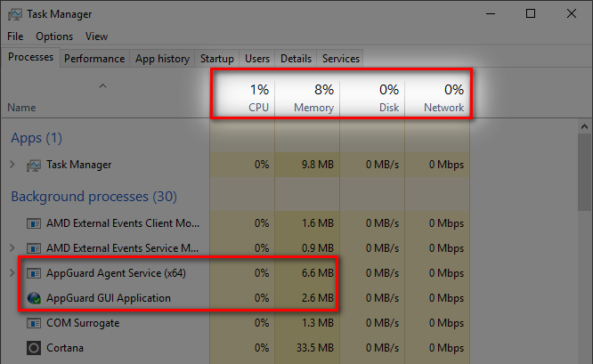Click the Task Manager app row icon
This screenshot has height=364, width=593.
(x=35, y=165)
